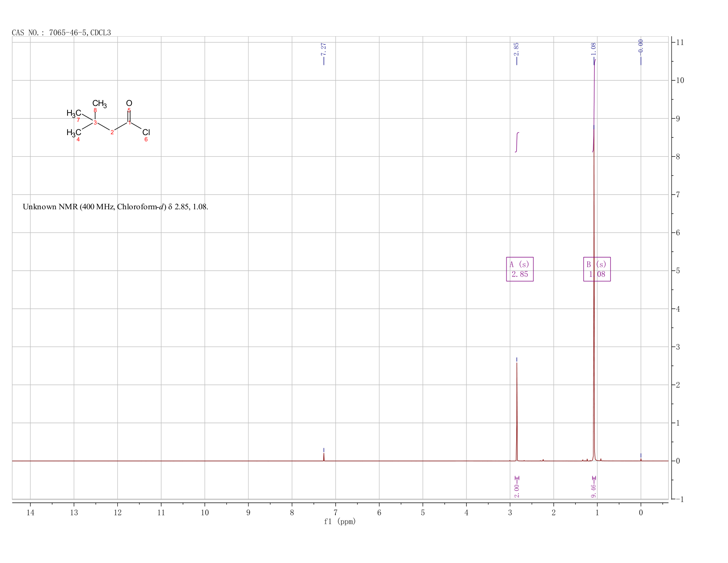Select multiplet box B (s) 1.08
728x563 pixels.
point(597,269)
